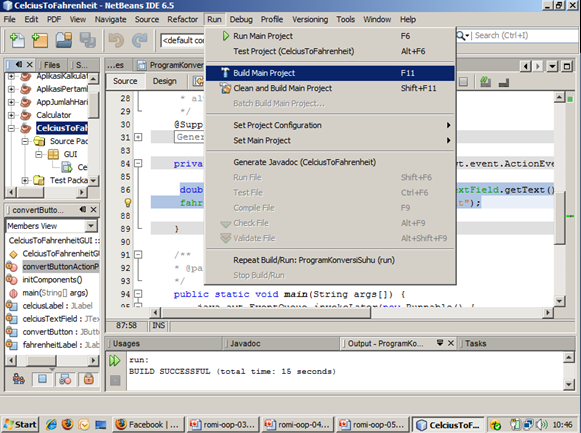Switch to the Usages tab
This screenshot has width=581, height=433.
click(126, 344)
